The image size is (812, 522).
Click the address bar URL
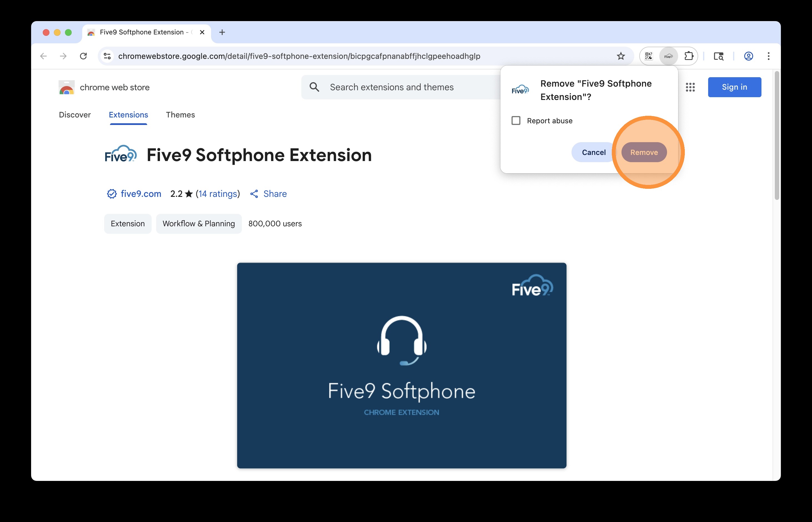pyautogui.click(x=299, y=56)
